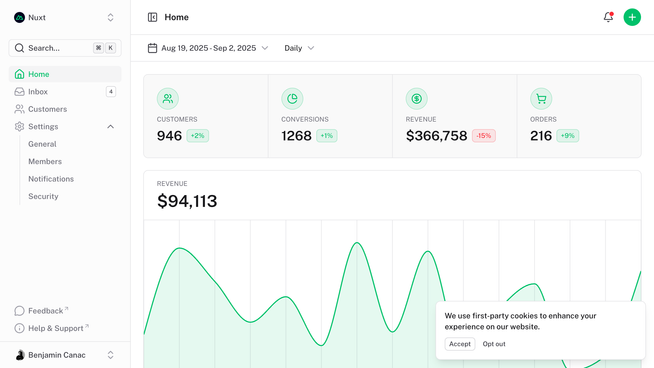Open the Home sidebar item
Image resolution: width=654 pixels, height=368 pixels.
click(65, 74)
